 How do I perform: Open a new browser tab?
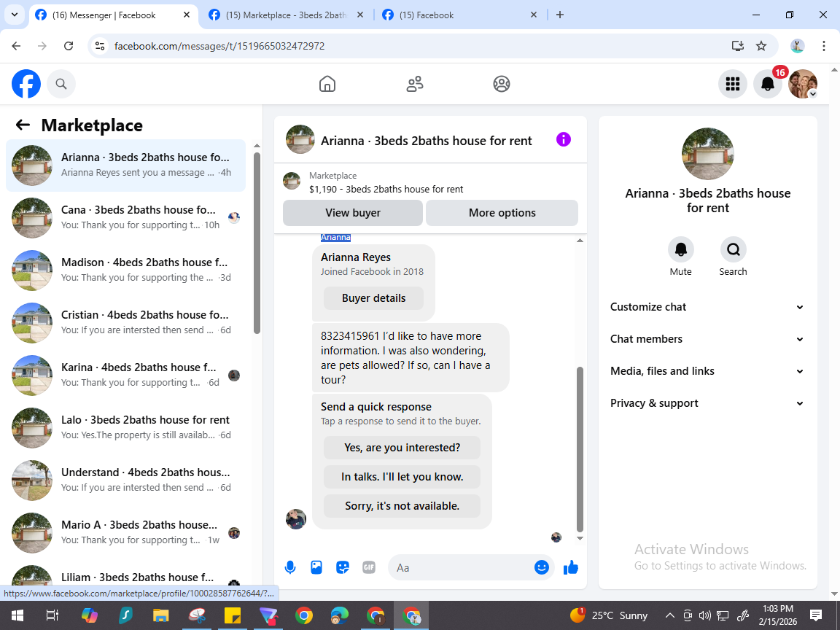[x=560, y=15]
